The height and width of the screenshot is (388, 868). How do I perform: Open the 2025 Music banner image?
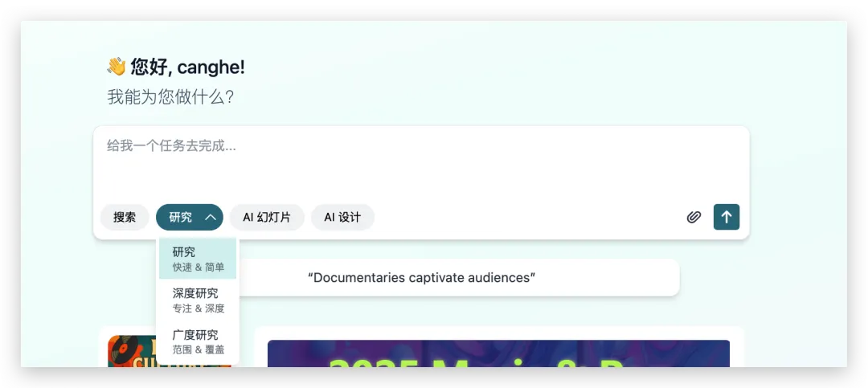point(498,354)
